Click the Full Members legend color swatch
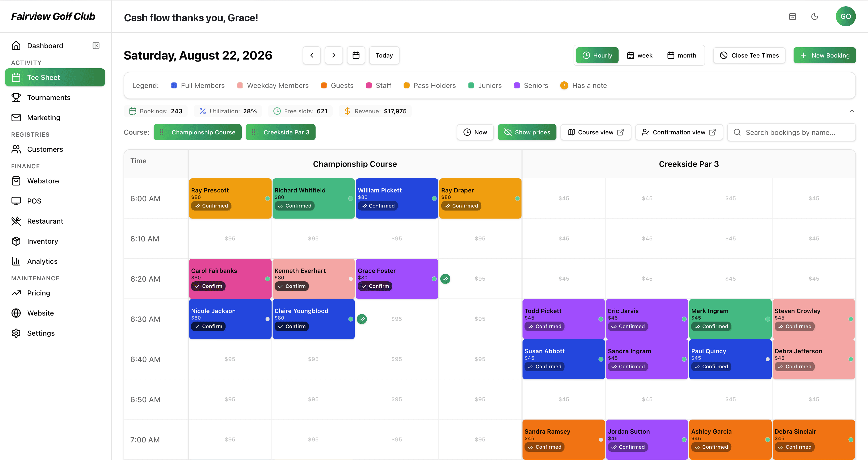Screen dimensions: 868x460 tap(174, 85)
